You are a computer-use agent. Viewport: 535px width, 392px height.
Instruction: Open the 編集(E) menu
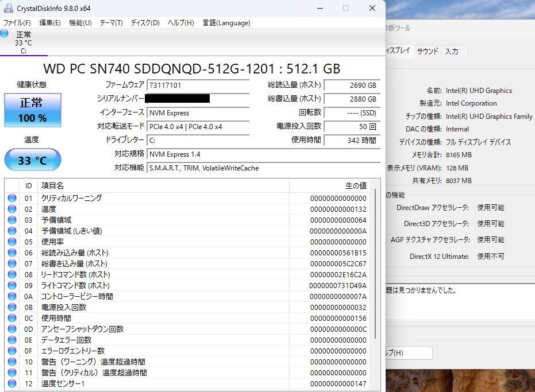click(x=50, y=23)
